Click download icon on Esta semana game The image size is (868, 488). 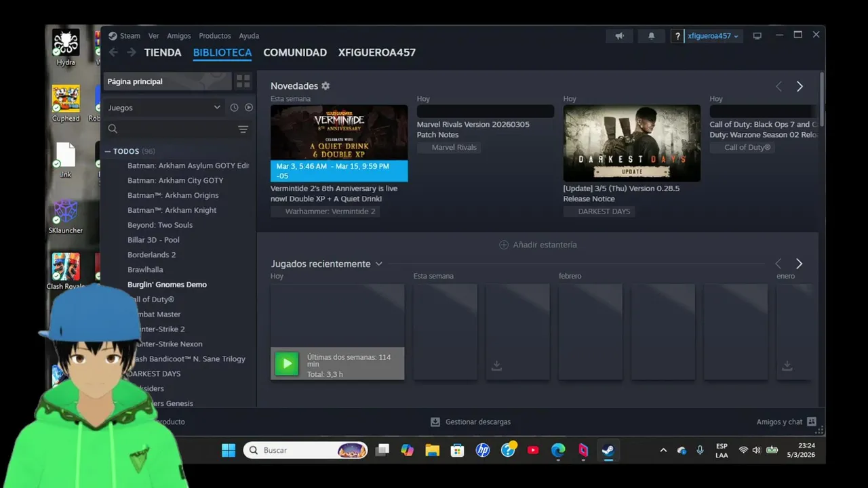496,365
